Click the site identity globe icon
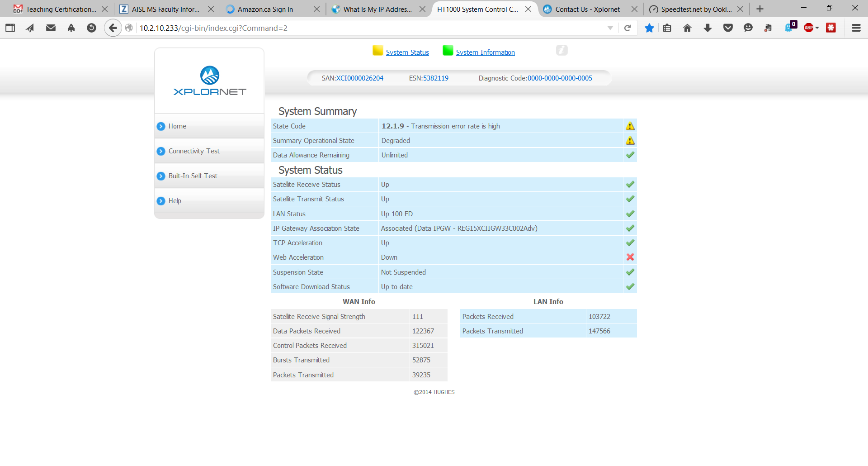 tap(129, 28)
